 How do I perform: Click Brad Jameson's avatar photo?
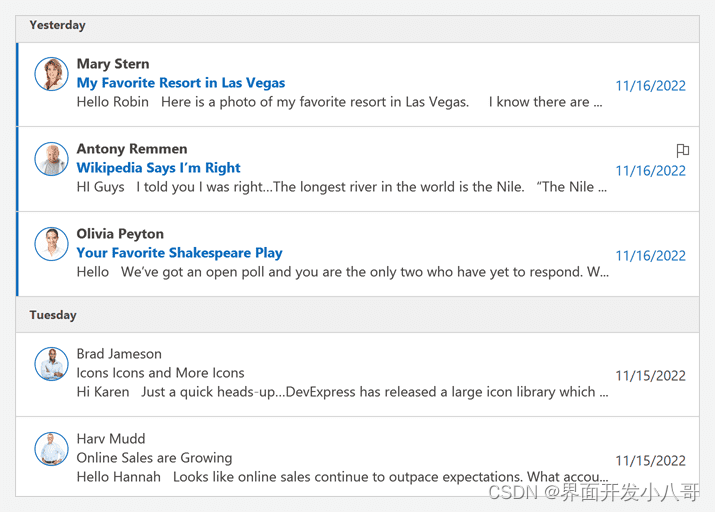click(51, 364)
